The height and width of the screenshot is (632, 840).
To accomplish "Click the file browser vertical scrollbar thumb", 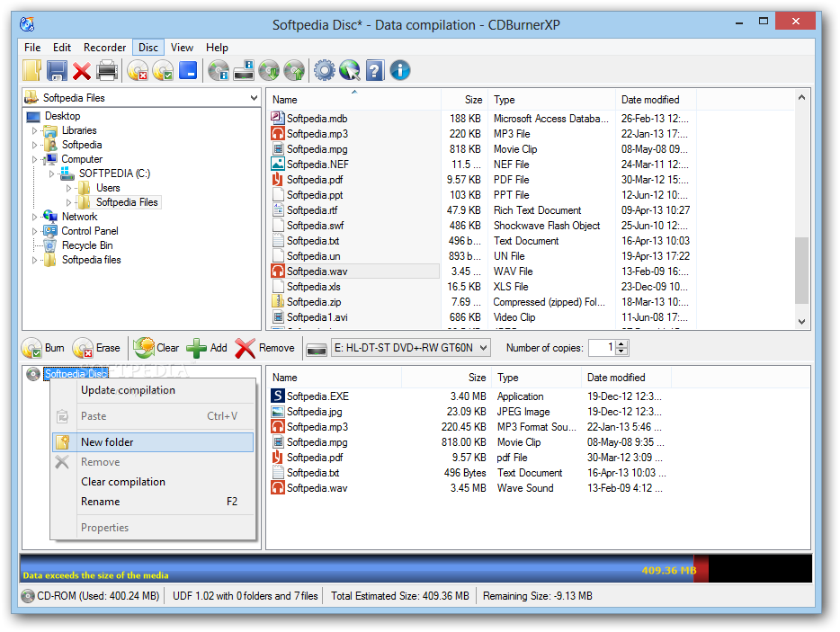I will [801, 270].
